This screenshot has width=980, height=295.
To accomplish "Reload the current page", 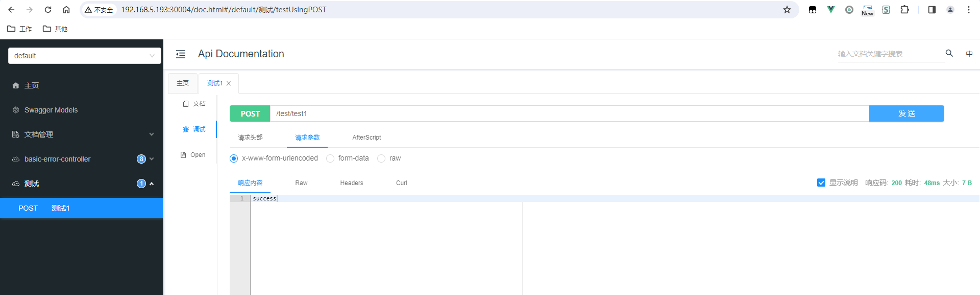I will coord(48,10).
